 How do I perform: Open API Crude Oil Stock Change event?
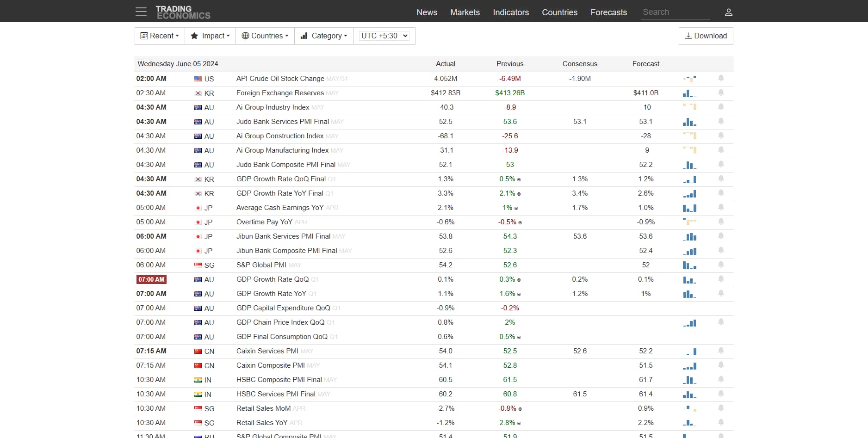280,79
